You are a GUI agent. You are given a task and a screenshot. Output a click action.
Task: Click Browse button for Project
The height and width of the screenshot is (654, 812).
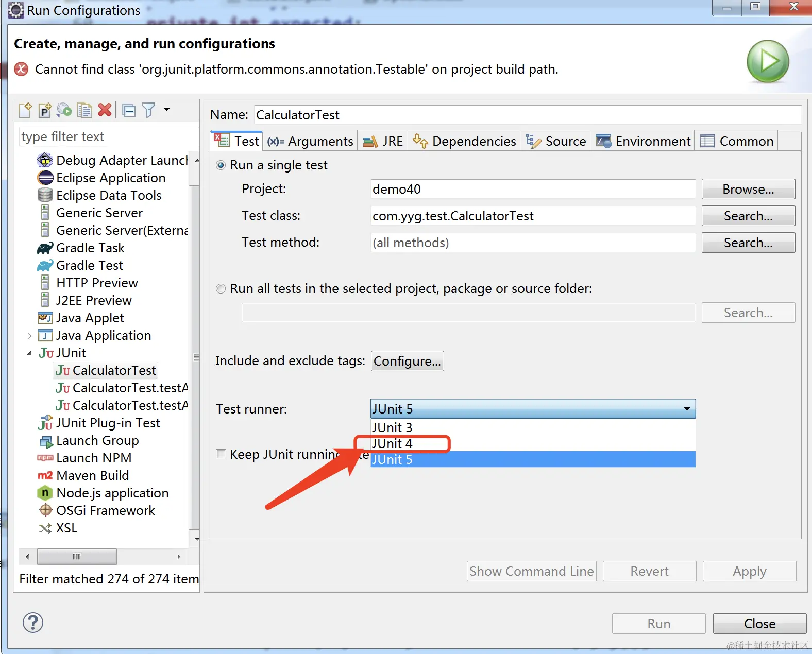click(748, 189)
